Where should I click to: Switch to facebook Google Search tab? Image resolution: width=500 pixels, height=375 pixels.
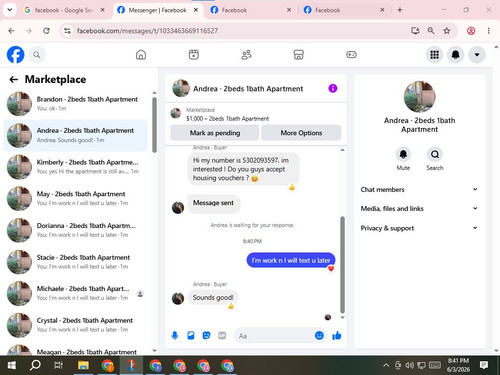coord(65,10)
